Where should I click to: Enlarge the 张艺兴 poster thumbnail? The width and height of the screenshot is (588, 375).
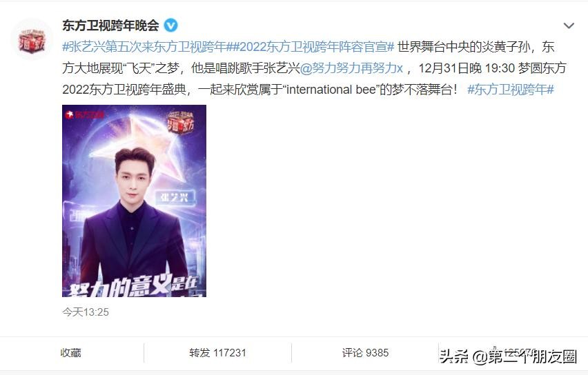[135, 201]
